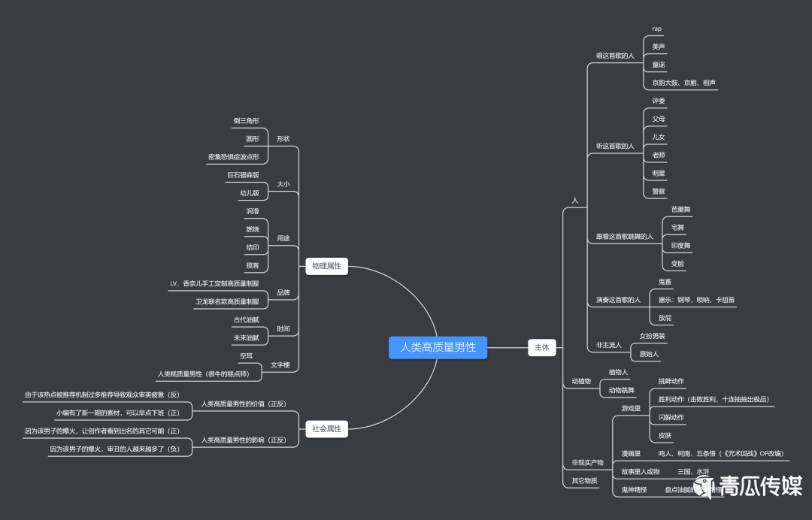Image resolution: width=812 pixels, height=520 pixels.
Task: Click the rap leaf node
Action: pos(656,29)
